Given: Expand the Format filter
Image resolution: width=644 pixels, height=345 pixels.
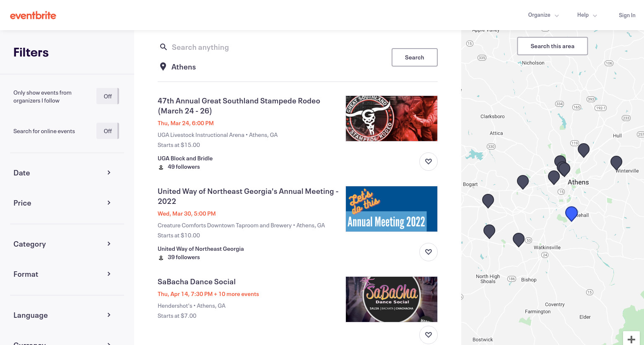Looking at the screenshot, I should (x=62, y=274).
